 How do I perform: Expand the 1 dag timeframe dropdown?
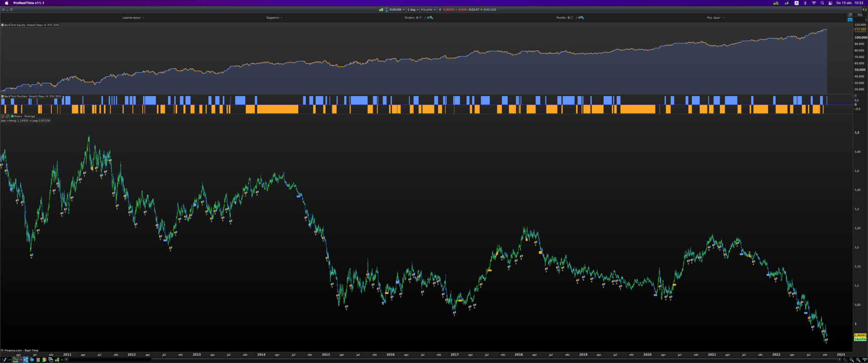[413, 10]
